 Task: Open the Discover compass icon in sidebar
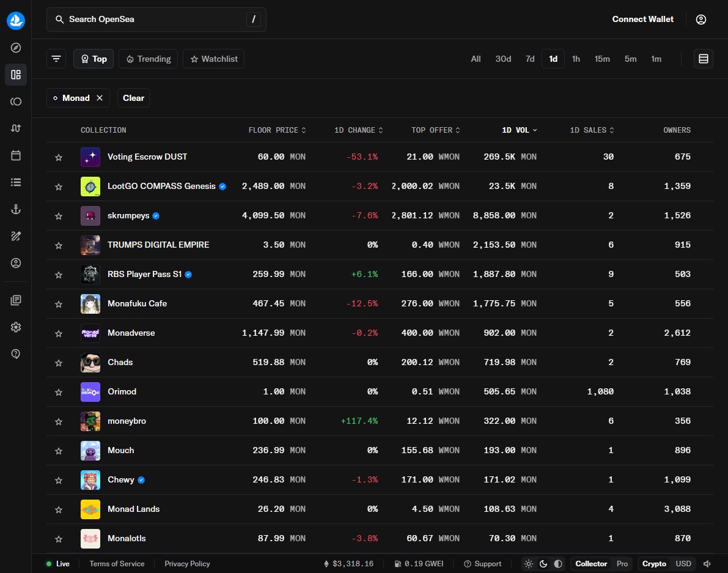coord(16,48)
